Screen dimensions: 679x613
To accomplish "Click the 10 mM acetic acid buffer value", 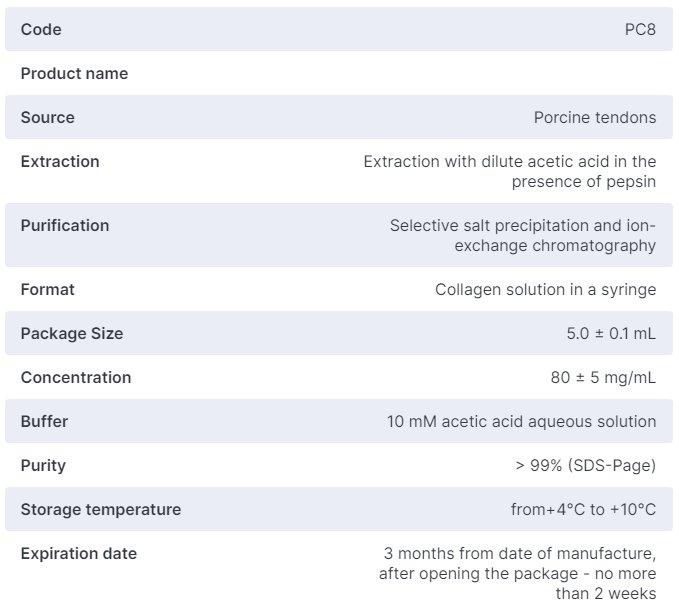I will pos(522,422).
